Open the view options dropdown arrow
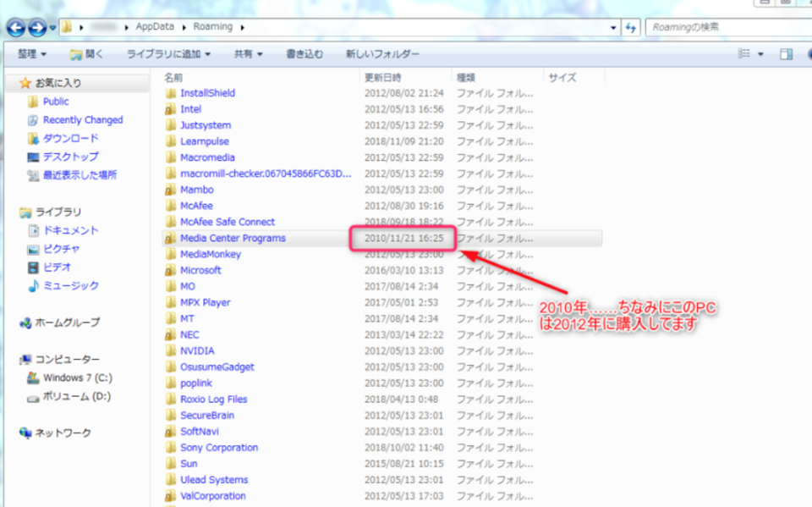The height and width of the screenshot is (507, 812). click(760, 54)
